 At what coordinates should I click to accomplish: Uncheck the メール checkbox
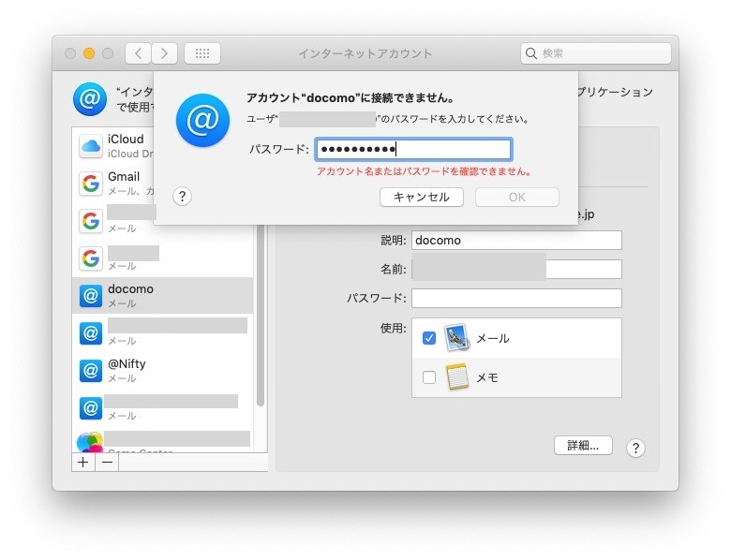tap(429, 338)
